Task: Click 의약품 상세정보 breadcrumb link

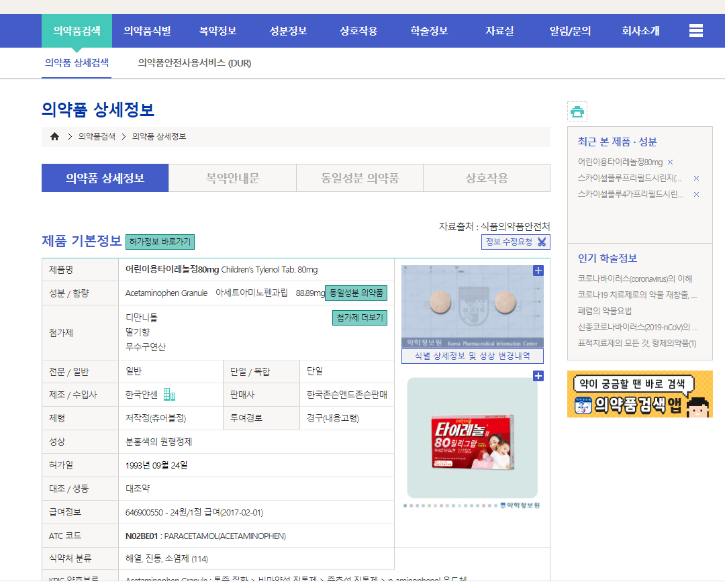Action: (x=159, y=136)
